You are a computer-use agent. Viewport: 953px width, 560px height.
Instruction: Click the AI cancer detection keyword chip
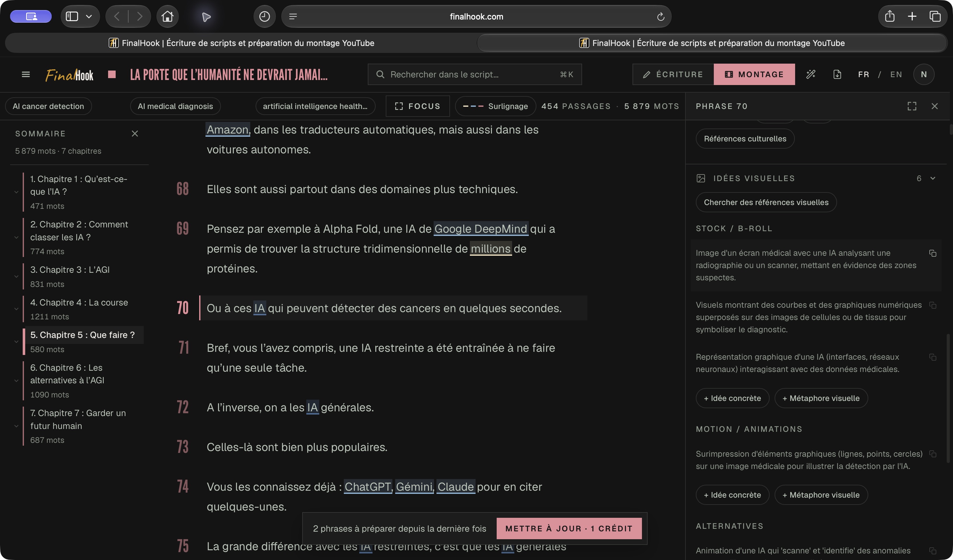pos(49,106)
